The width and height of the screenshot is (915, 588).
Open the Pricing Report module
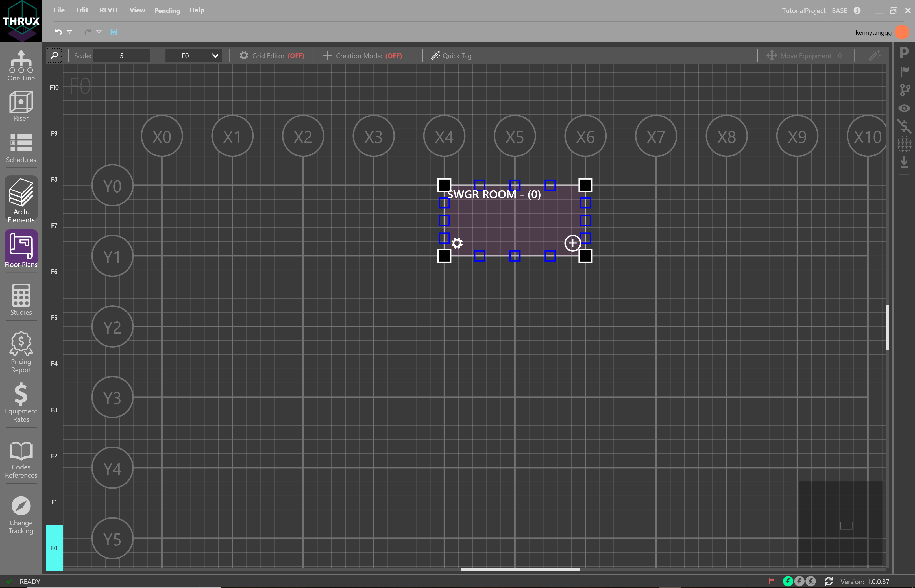tap(21, 352)
